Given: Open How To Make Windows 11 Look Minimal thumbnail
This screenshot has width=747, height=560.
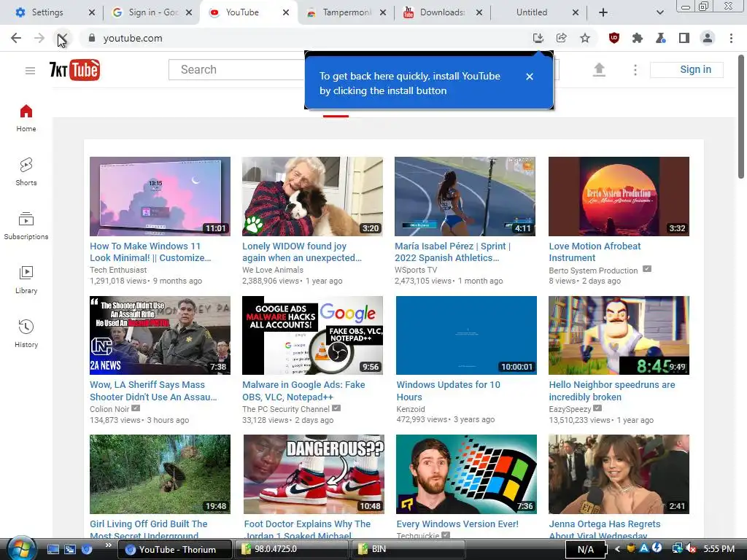Looking at the screenshot, I should pos(160,196).
